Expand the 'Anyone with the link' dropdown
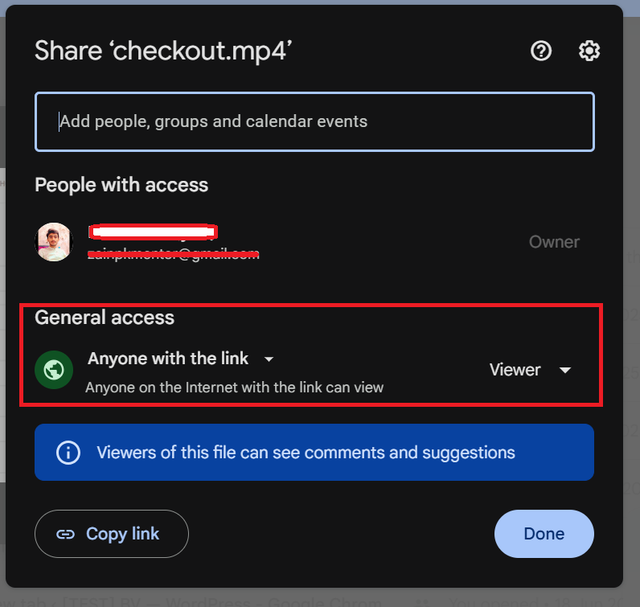The height and width of the screenshot is (607, 640). [x=181, y=358]
